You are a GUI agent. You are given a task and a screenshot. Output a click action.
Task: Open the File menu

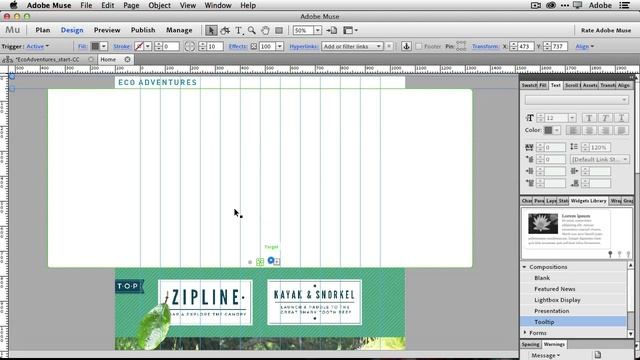pos(86,5)
